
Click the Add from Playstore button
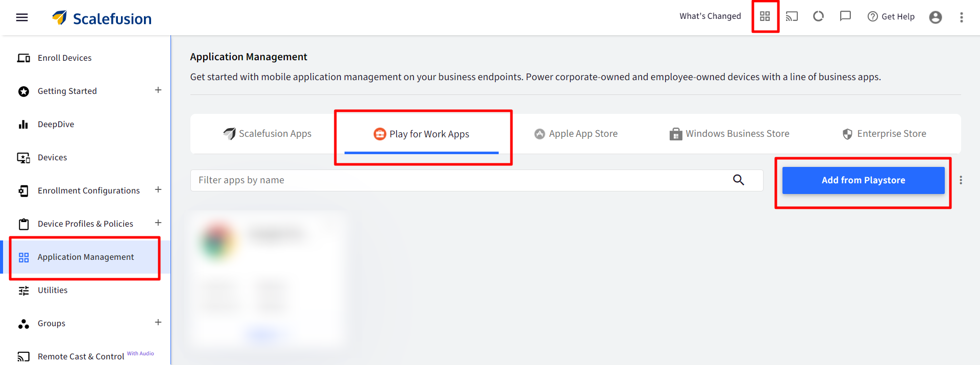pyautogui.click(x=863, y=180)
